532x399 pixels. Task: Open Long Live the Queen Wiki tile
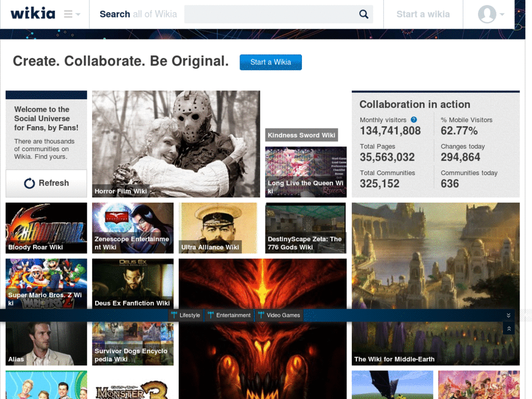click(305, 172)
